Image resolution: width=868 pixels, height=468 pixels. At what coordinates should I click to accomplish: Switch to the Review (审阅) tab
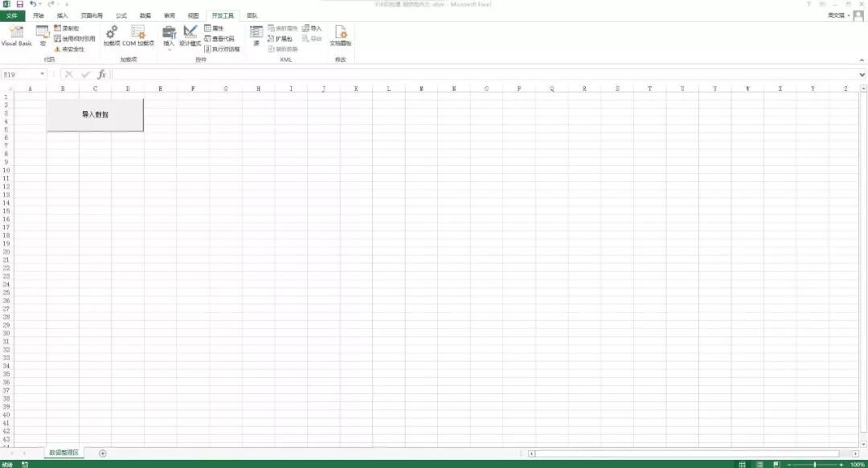coord(170,15)
